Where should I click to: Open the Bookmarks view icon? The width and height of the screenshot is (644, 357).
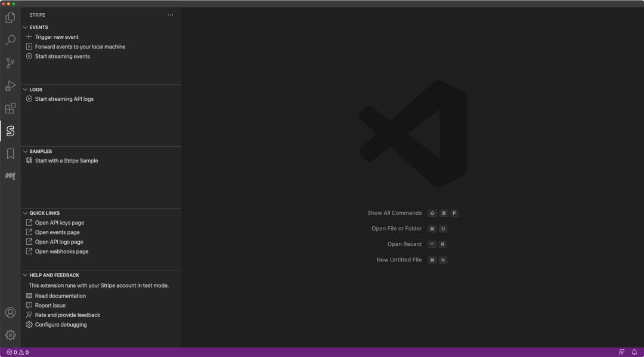coord(10,154)
